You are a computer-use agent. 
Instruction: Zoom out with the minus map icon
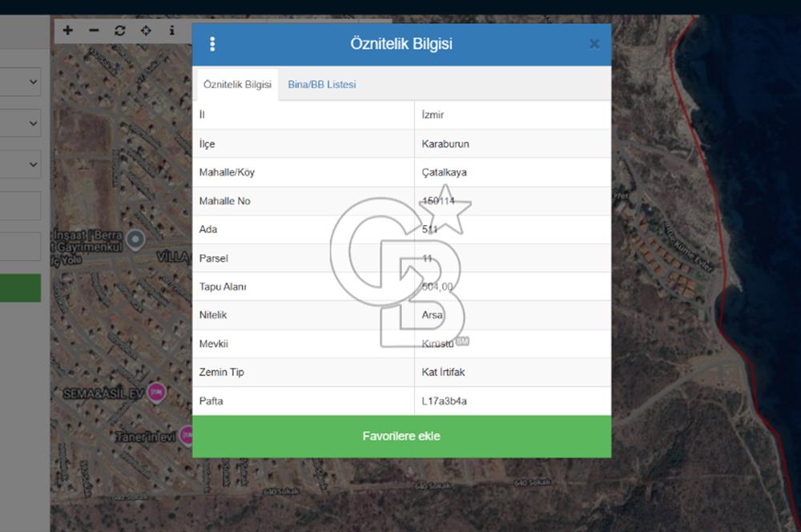click(x=94, y=30)
